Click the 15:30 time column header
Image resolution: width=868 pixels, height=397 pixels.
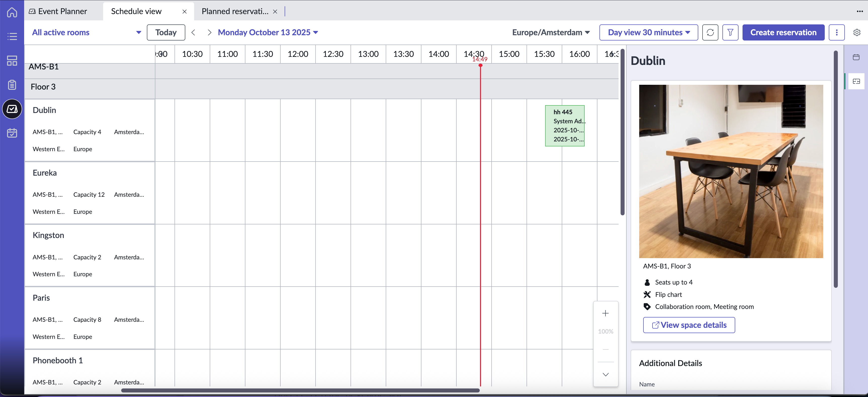click(x=544, y=54)
